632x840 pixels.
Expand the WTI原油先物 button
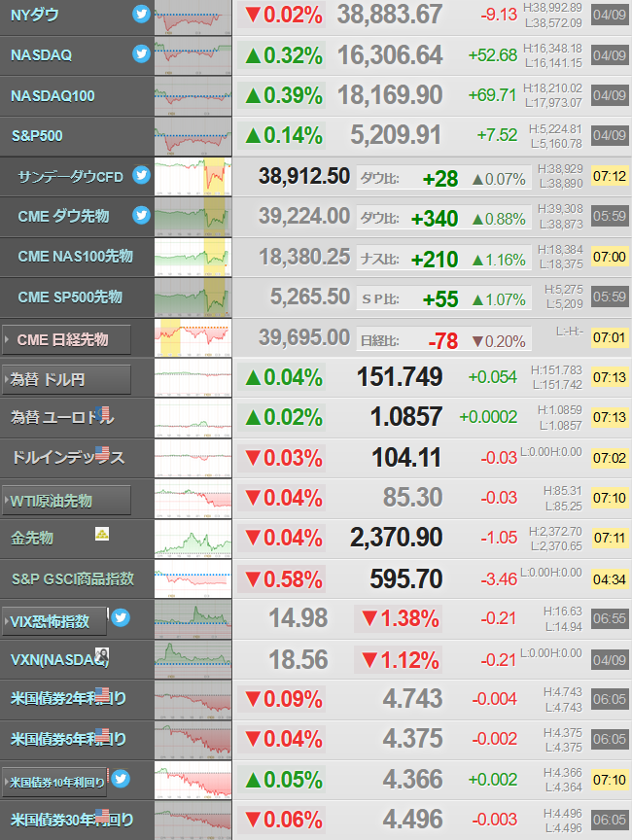point(66,501)
